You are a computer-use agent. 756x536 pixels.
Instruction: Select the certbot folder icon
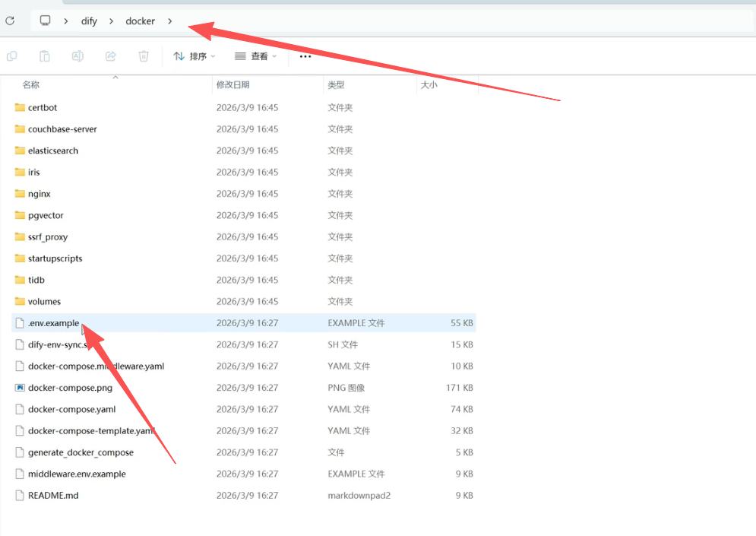coord(20,107)
